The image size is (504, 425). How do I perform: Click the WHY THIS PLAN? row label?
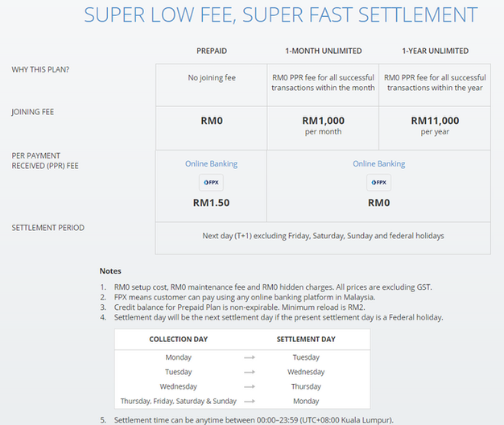pos(40,69)
